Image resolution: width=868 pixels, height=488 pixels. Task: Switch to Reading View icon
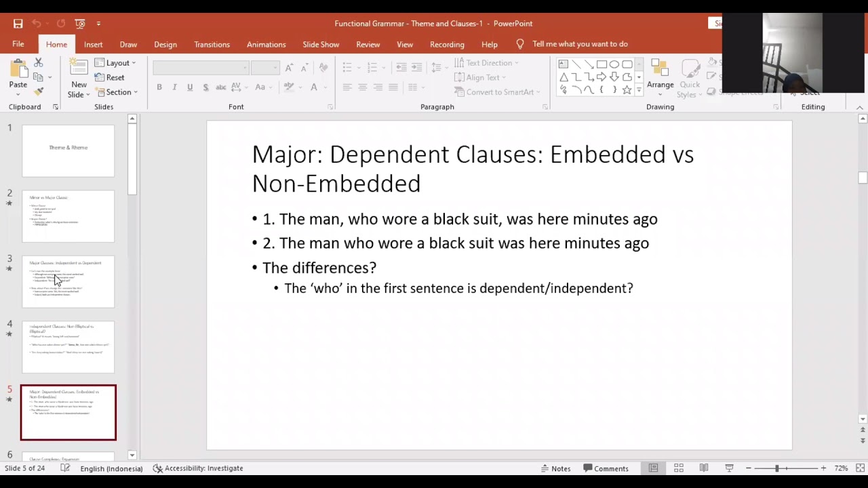coord(704,468)
